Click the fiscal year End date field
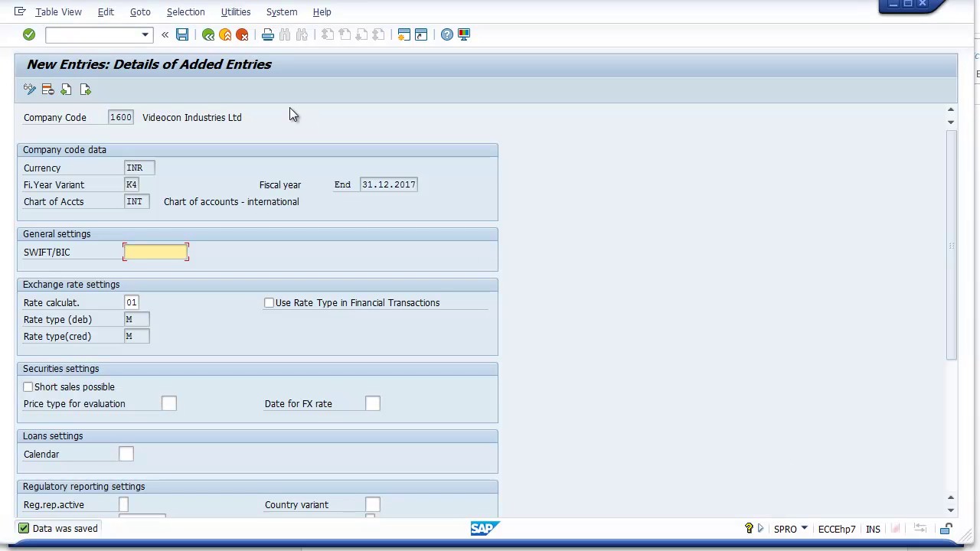 click(388, 184)
